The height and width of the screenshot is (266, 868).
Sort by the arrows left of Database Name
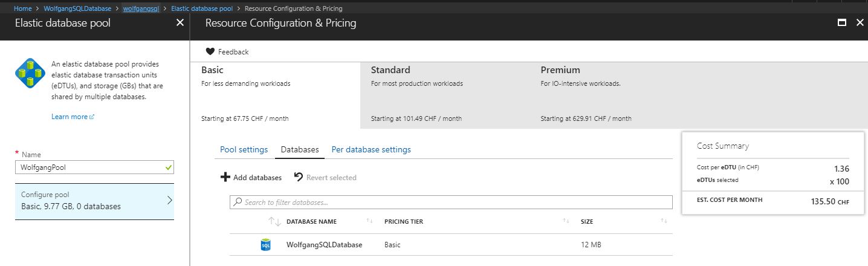coord(274,222)
